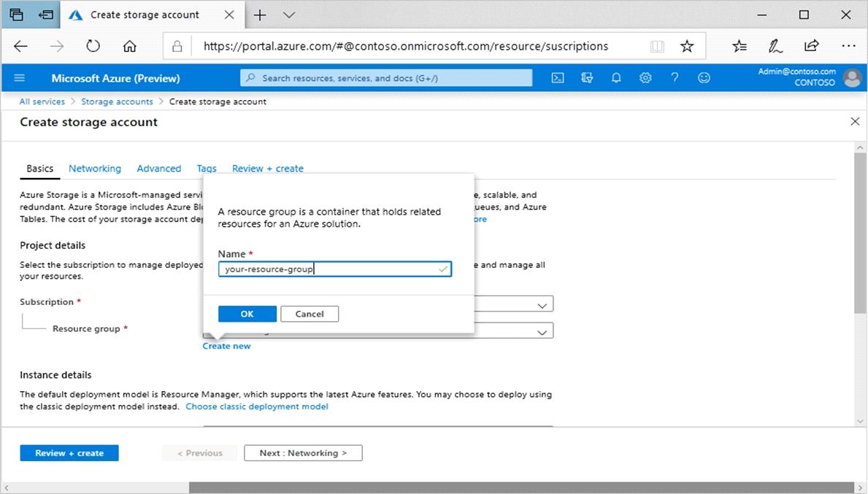Confirm resource group with OK
Screen dimensions: 868x494
[x=247, y=314]
